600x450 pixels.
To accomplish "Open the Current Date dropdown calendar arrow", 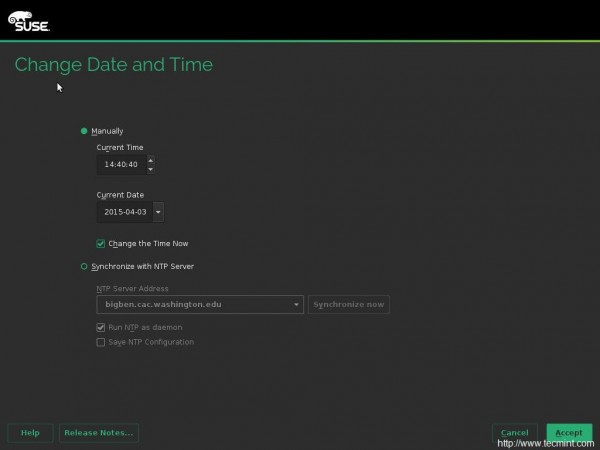I will pos(158,212).
